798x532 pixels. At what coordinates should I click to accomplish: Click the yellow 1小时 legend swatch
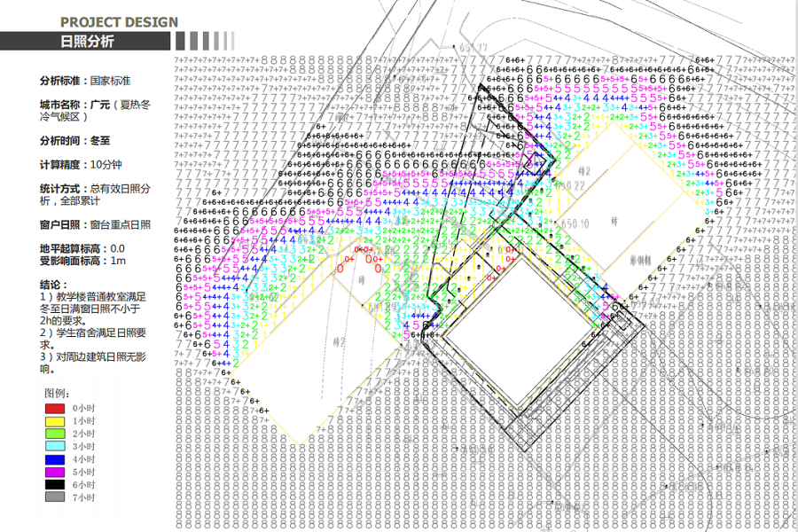(55, 421)
